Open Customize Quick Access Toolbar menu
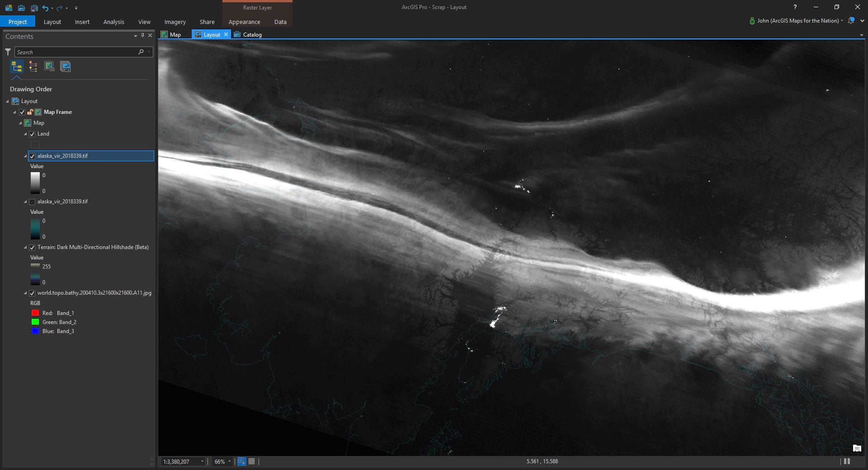This screenshot has width=868, height=470. [76, 8]
